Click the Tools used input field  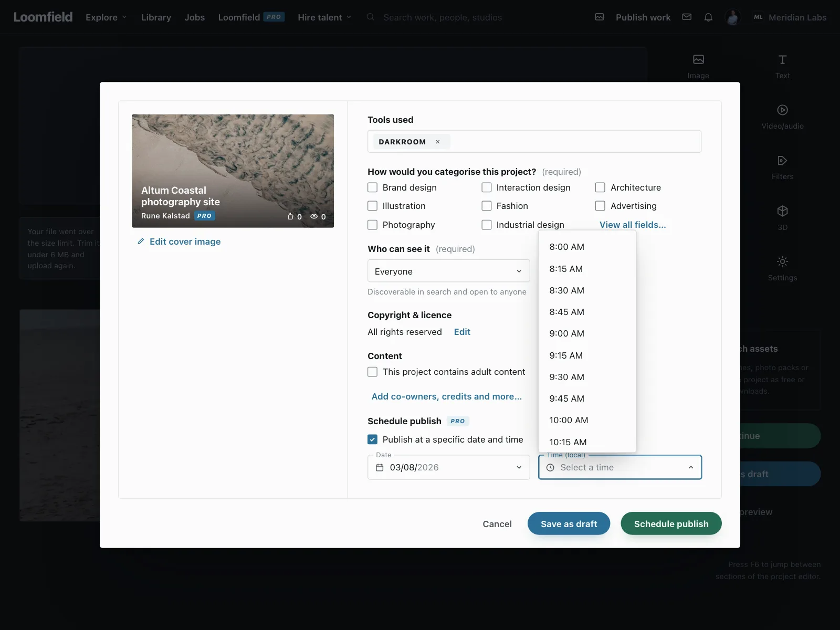click(534, 141)
